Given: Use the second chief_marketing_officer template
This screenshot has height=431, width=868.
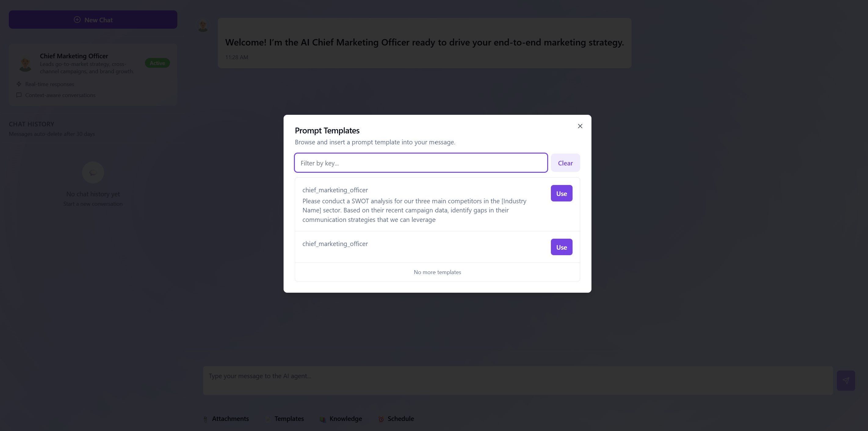Looking at the screenshot, I should click(x=561, y=247).
